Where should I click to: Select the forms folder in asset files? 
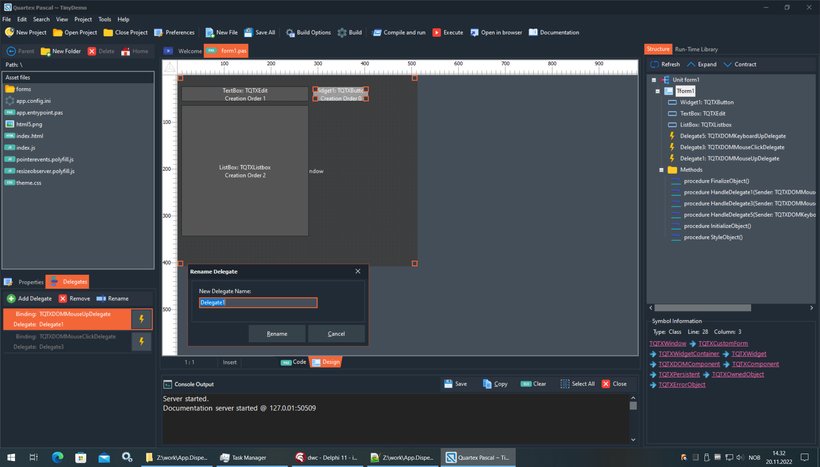[18, 89]
